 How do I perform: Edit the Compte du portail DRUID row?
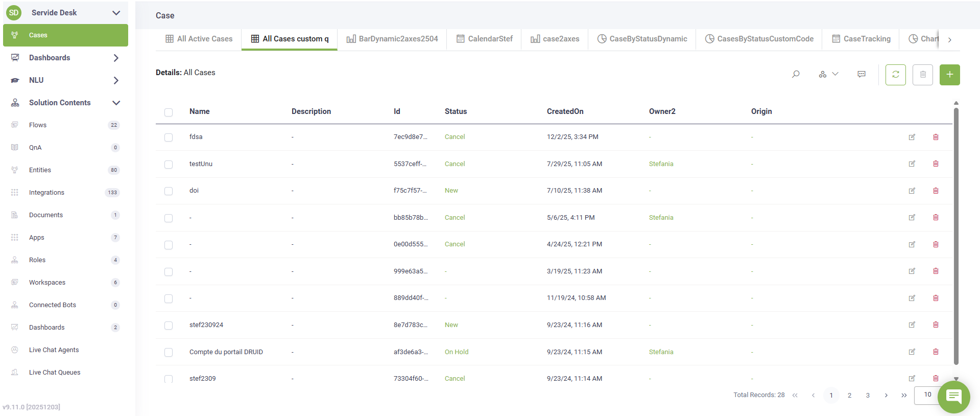tap(912, 352)
